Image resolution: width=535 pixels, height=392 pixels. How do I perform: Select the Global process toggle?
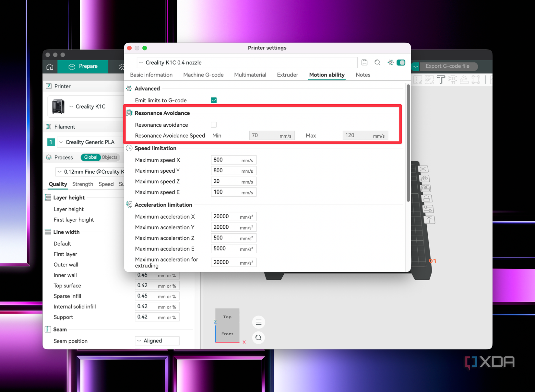pos(91,157)
